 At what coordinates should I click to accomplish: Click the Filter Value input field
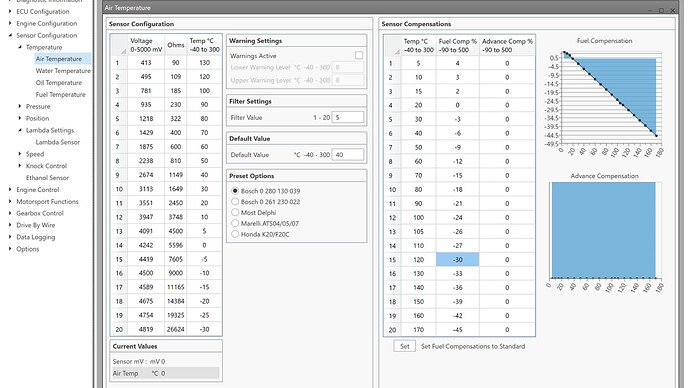[x=348, y=117]
